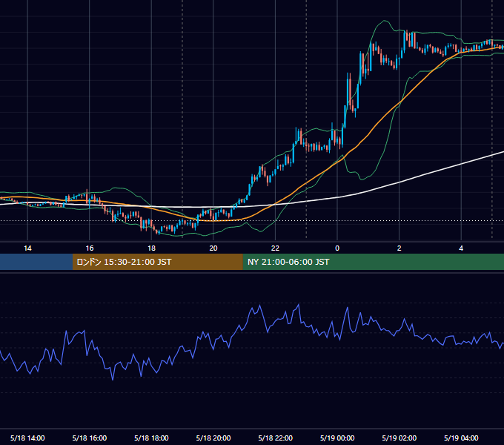Click hour label 20 on price chart axis
The width and height of the screenshot is (504, 445).
coord(213,248)
